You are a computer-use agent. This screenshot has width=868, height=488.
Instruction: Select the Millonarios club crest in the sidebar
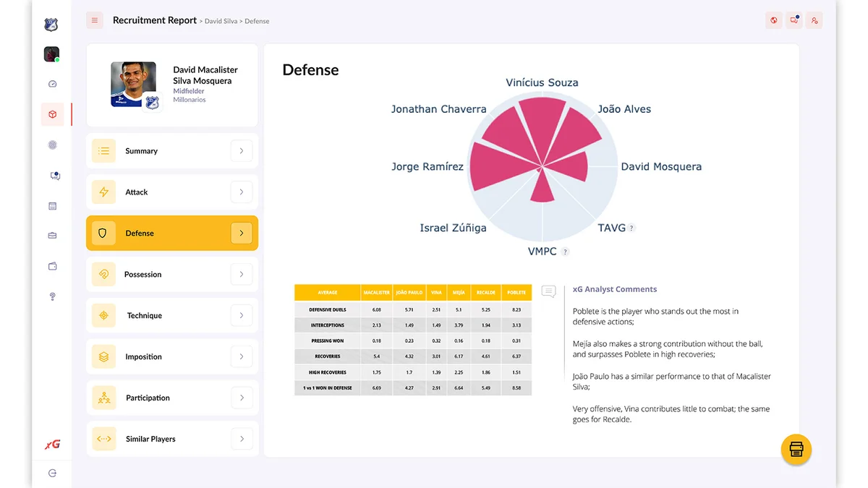(x=51, y=24)
